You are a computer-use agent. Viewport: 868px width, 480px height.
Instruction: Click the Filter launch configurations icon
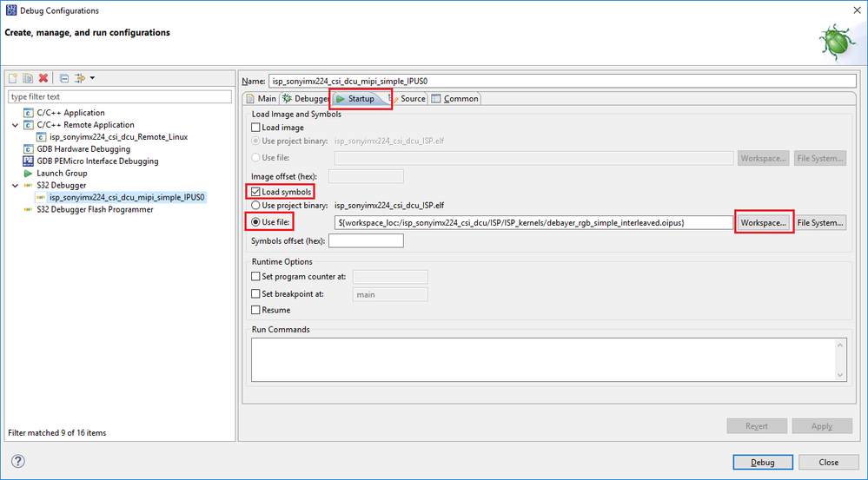tap(80, 78)
